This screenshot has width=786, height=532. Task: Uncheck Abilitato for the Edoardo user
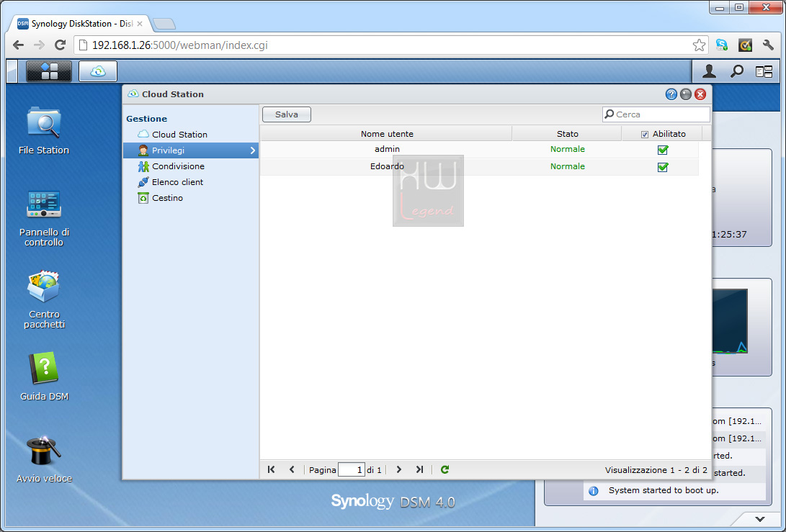663,167
